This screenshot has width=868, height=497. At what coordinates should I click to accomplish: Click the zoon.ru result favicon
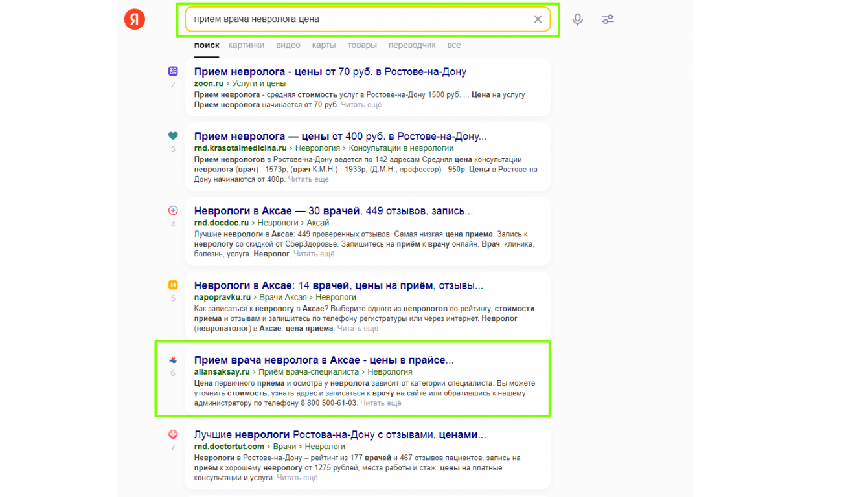[x=173, y=71]
